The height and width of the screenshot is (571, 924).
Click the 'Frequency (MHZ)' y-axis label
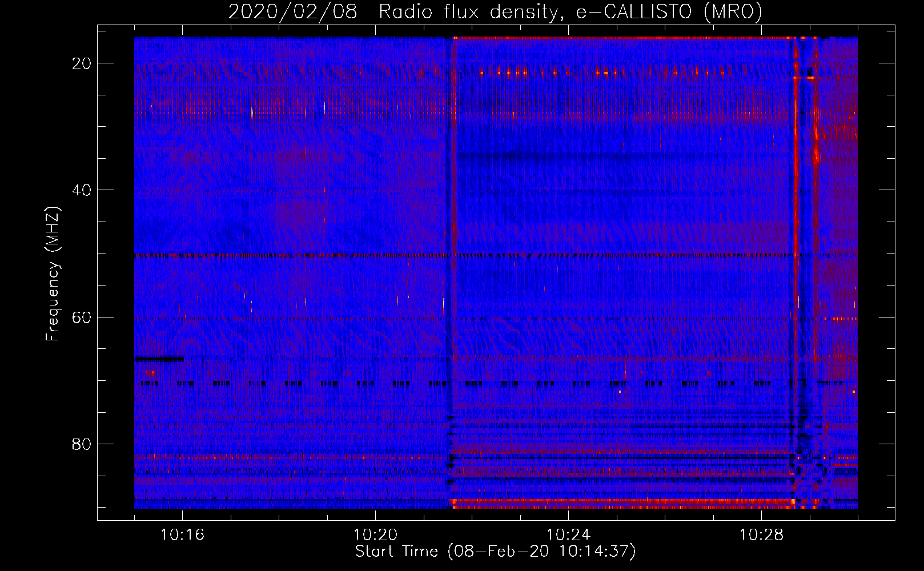pyautogui.click(x=53, y=274)
